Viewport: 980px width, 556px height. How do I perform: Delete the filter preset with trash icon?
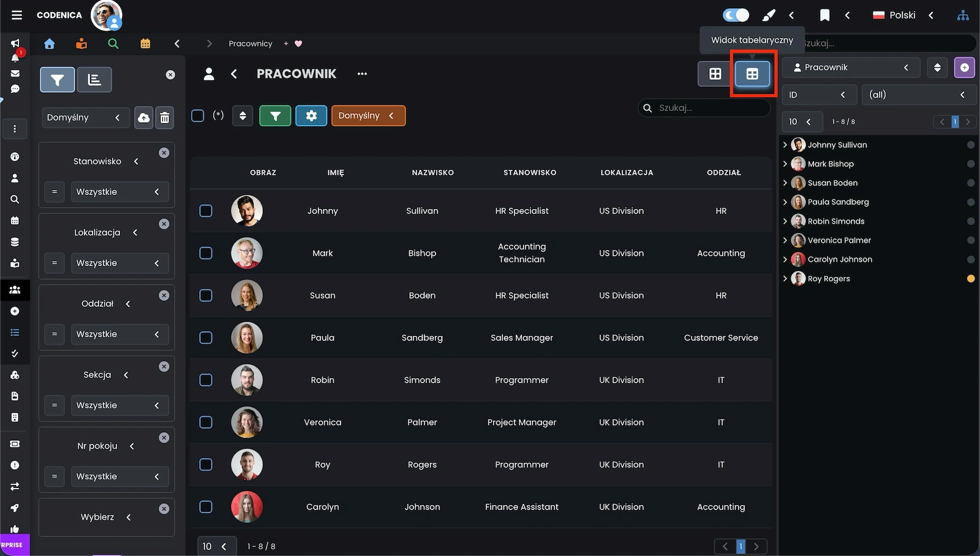coord(165,118)
